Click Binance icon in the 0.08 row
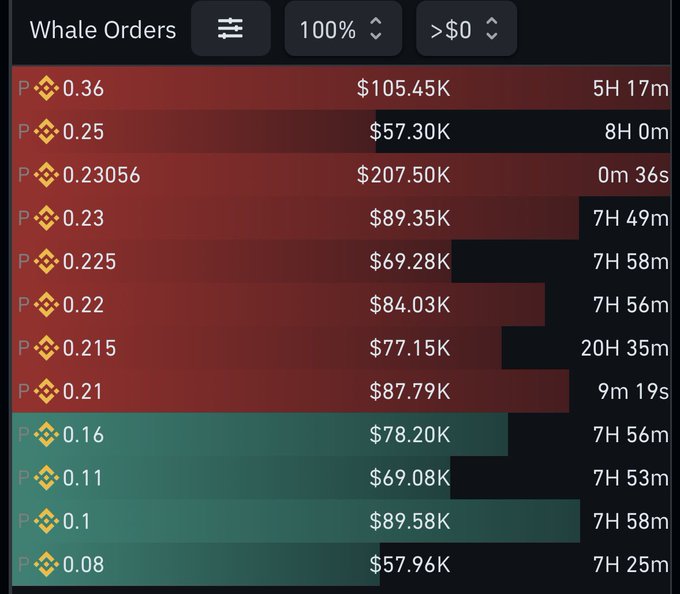680x594 pixels. (46, 564)
